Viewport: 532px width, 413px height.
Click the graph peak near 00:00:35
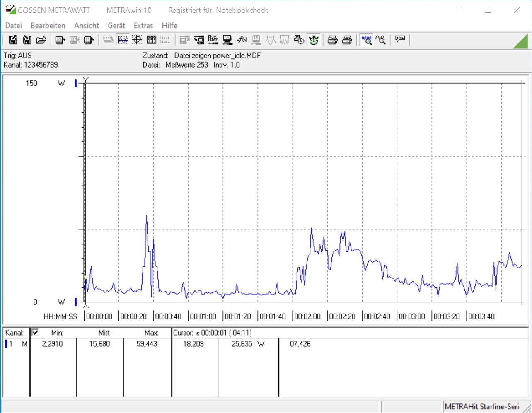click(x=147, y=216)
